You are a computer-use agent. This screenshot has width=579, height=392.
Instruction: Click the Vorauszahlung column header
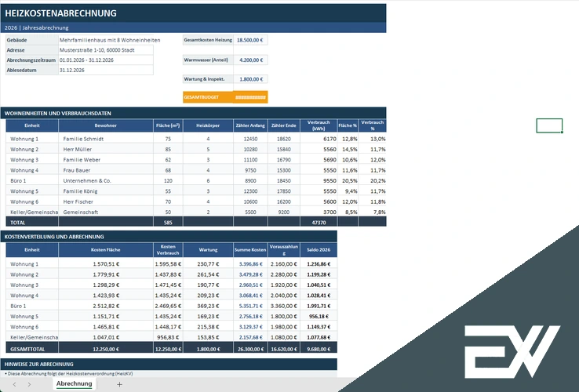click(x=283, y=250)
